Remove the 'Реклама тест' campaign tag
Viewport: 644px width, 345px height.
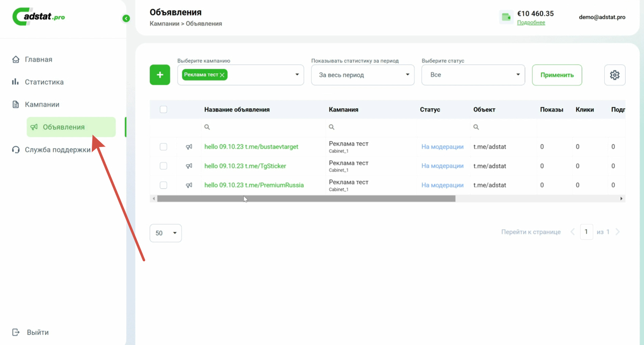(x=222, y=75)
